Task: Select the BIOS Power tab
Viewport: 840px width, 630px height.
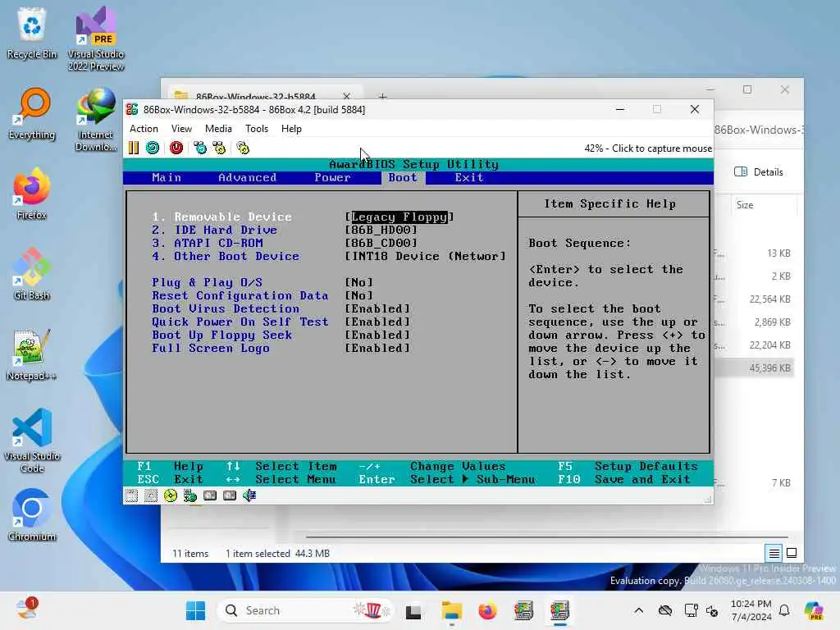Action: click(332, 178)
